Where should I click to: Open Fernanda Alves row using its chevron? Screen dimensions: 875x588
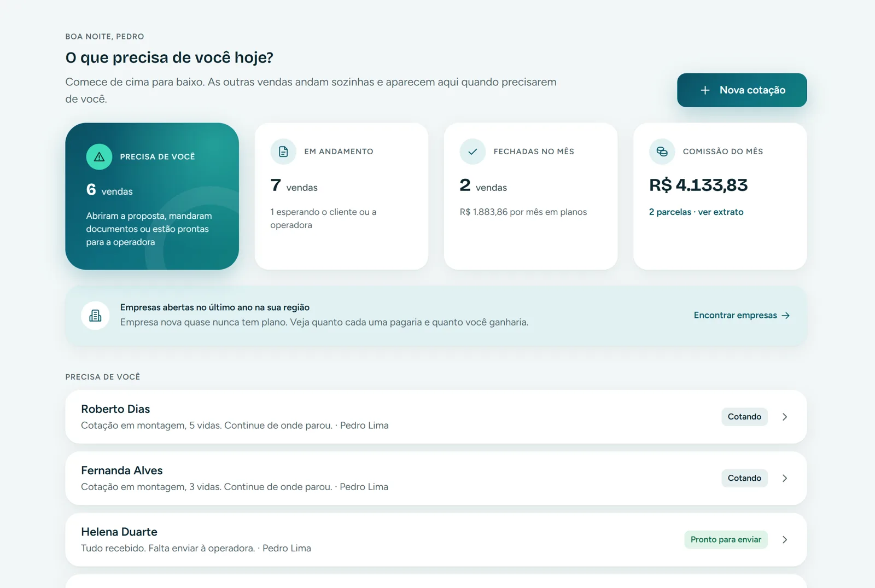click(x=785, y=478)
